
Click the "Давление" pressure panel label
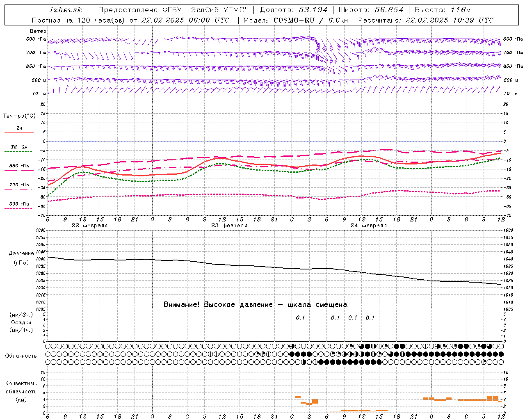pos(21,253)
